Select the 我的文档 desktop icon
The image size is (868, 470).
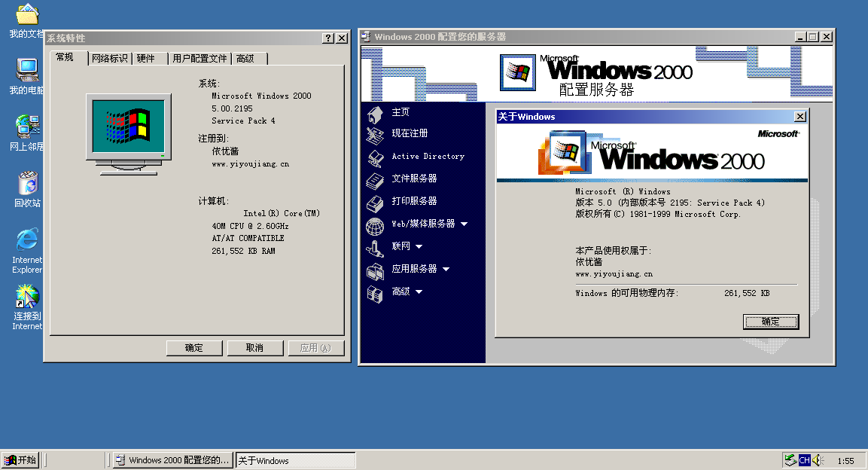[x=26, y=14]
